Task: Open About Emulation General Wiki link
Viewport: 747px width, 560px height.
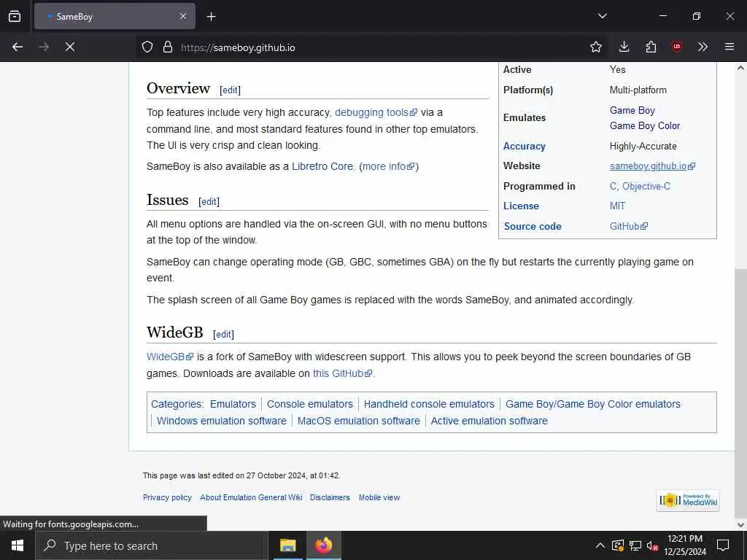Action: click(251, 497)
